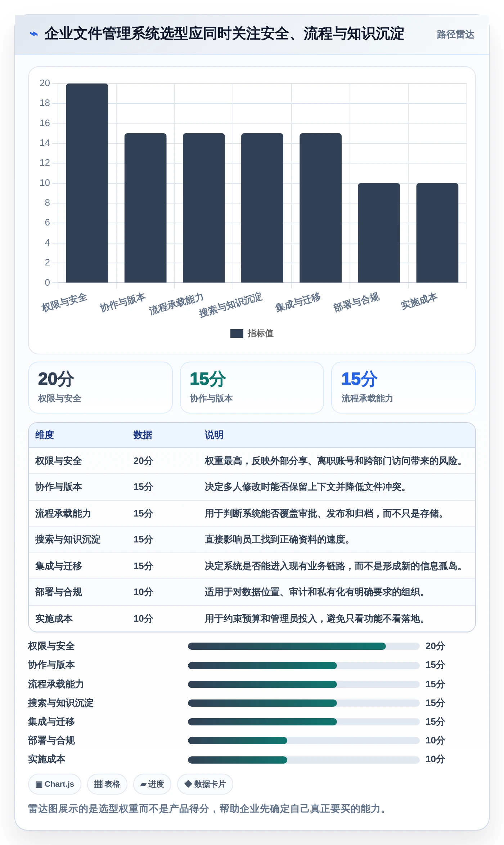Screen dimensions: 504x845
Task: Select the 协作与版本 cell in the table
Action: tap(59, 487)
